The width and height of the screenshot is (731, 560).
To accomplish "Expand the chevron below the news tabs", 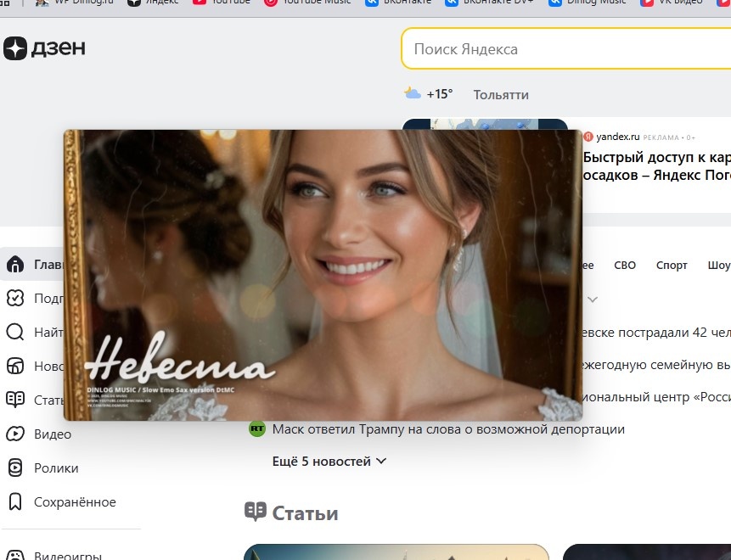I will [593, 300].
